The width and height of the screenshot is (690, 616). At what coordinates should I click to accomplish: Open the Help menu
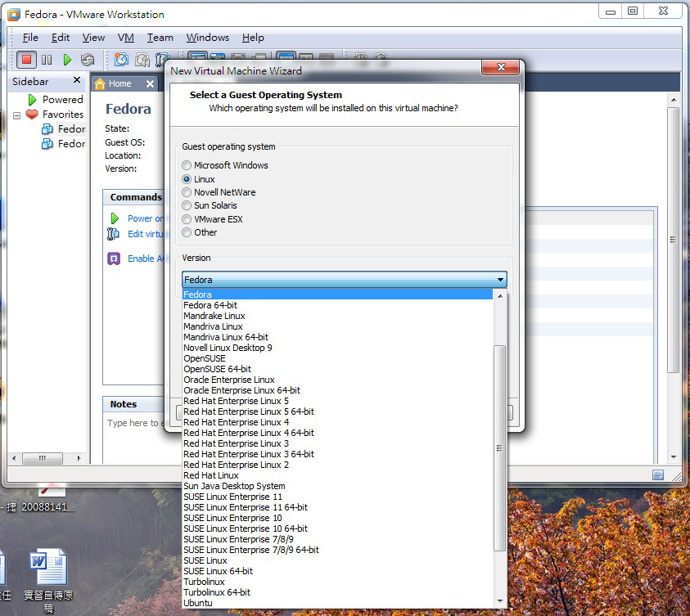[x=253, y=38]
